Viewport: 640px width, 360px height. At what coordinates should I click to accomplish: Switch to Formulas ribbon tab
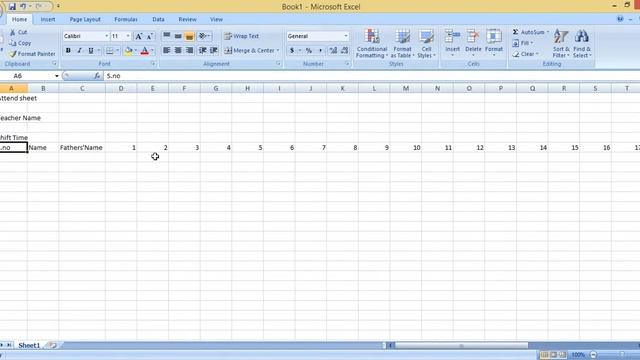(x=126, y=19)
